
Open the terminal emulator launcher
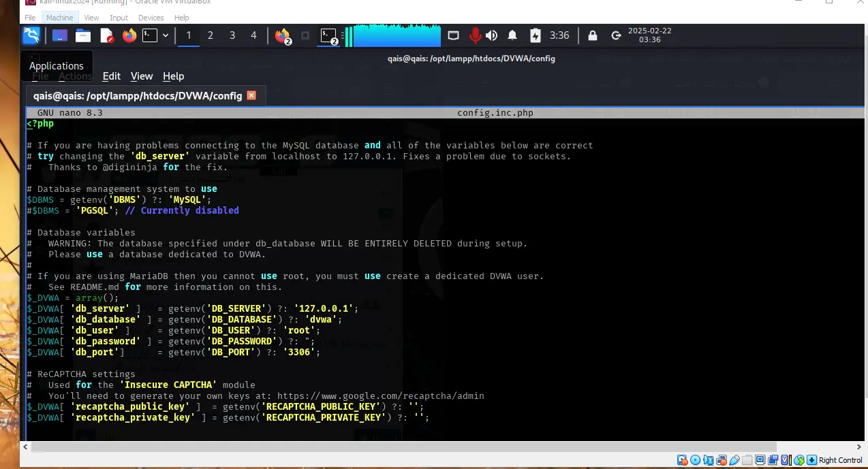[x=150, y=35]
